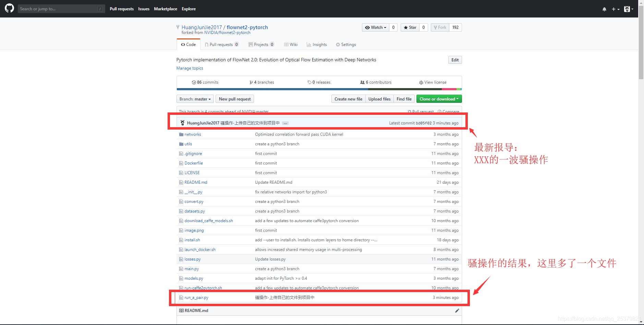
Task: Open flownet2-pytorch repository name link
Action: pos(247,27)
